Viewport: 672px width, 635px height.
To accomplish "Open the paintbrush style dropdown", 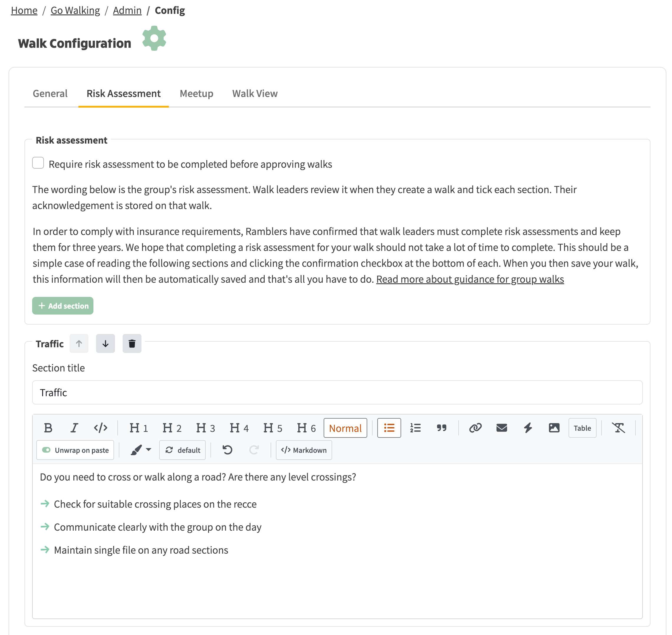I will (141, 450).
